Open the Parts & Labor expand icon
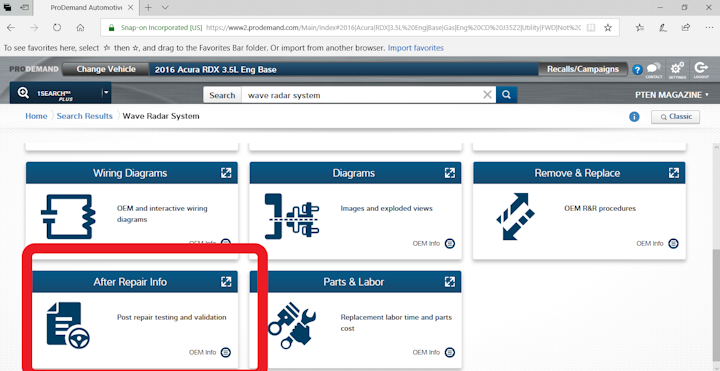720x371 pixels. (x=450, y=281)
